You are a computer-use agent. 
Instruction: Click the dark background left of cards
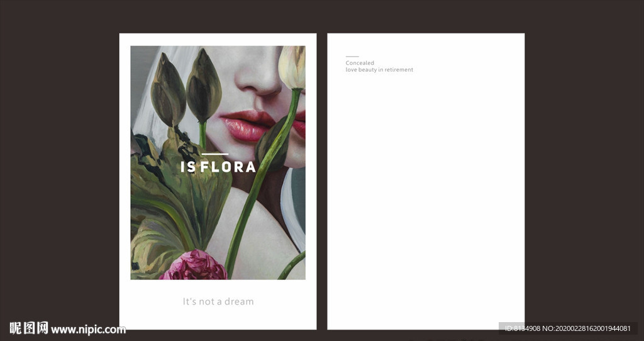click(60, 164)
